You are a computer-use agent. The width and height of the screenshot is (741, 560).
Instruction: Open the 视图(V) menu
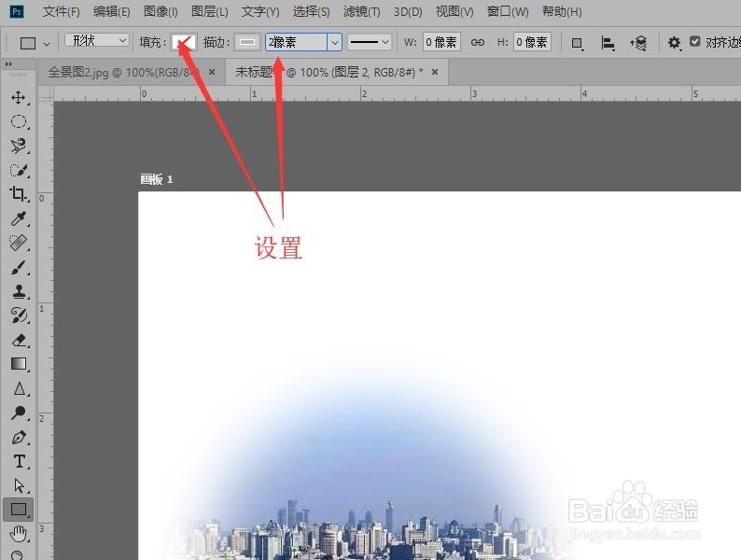click(x=454, y=11)
